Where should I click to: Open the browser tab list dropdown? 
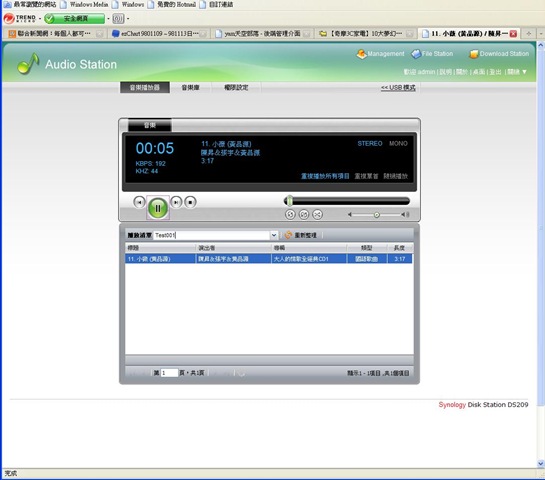541,34
